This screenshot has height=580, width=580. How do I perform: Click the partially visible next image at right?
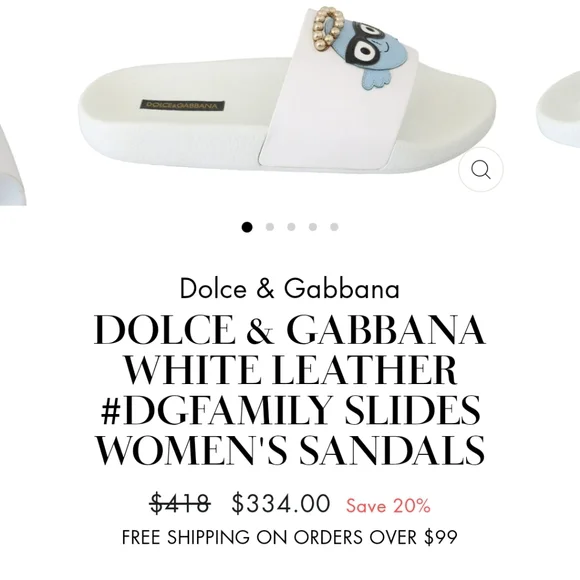click(559, 109)
